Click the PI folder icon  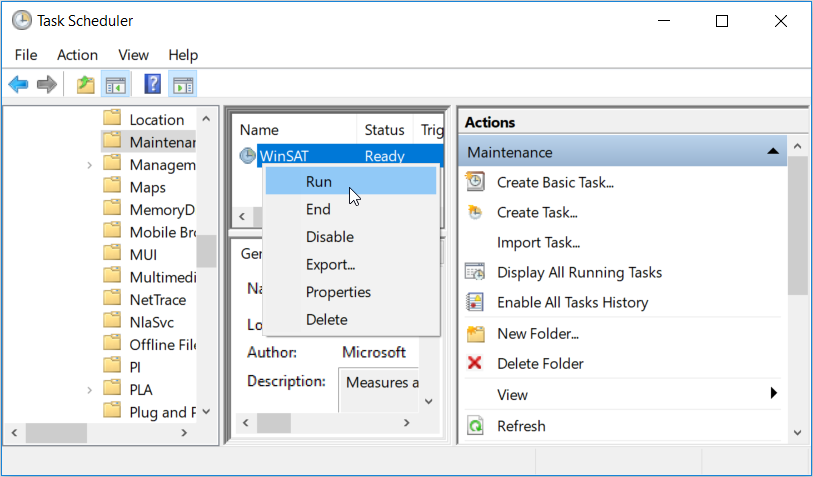coord(112,366)
